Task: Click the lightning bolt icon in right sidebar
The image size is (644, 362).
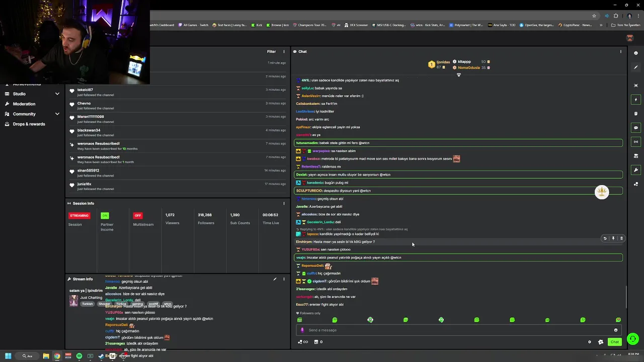Action: tap(636, 100)
